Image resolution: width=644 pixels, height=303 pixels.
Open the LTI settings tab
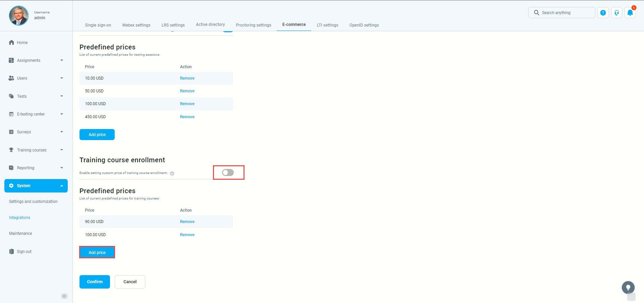[327, 25]
